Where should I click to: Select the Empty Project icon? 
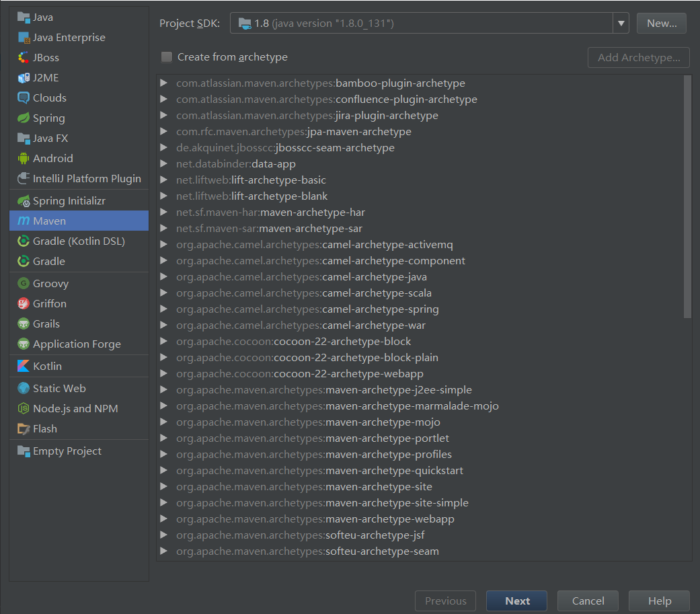click(x=24, y=451)
